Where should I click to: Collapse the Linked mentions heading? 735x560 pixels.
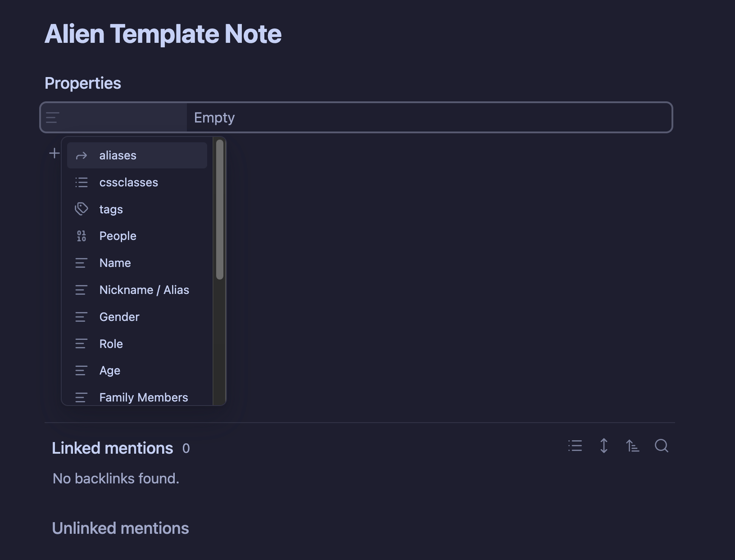point(112,448)
